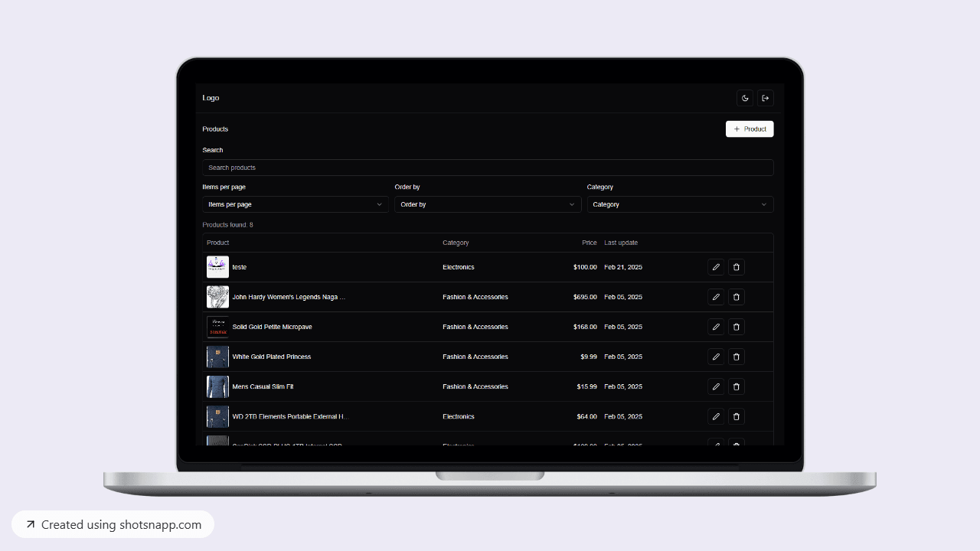Delete the teste product with trash icon

pos(736,266)
